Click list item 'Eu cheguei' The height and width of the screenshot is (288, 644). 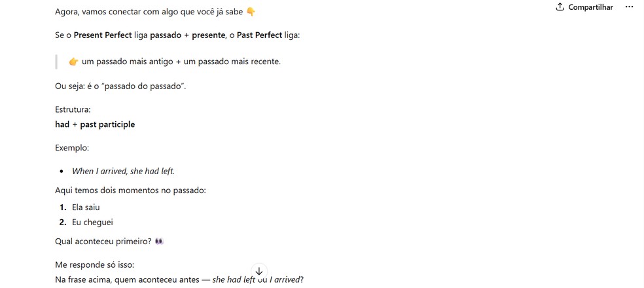click(92, 223)
